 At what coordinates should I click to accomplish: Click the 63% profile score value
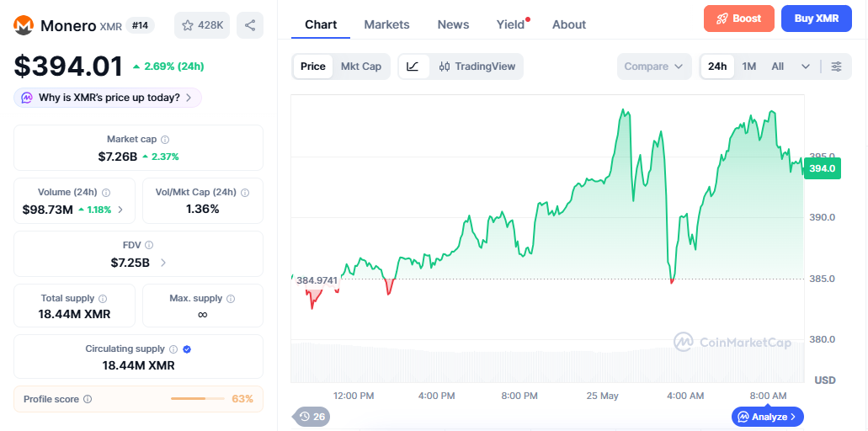click(x=242, y=399)
